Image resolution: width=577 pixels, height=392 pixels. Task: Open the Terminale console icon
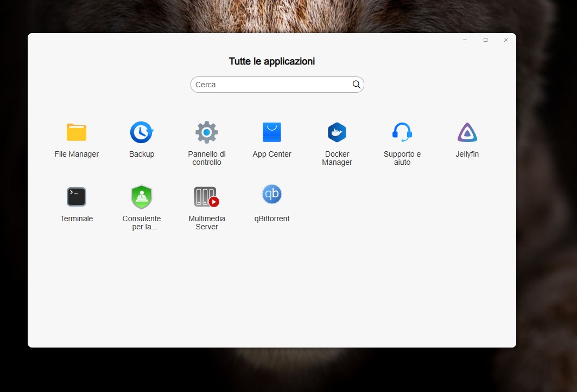(x=77, y=196)
